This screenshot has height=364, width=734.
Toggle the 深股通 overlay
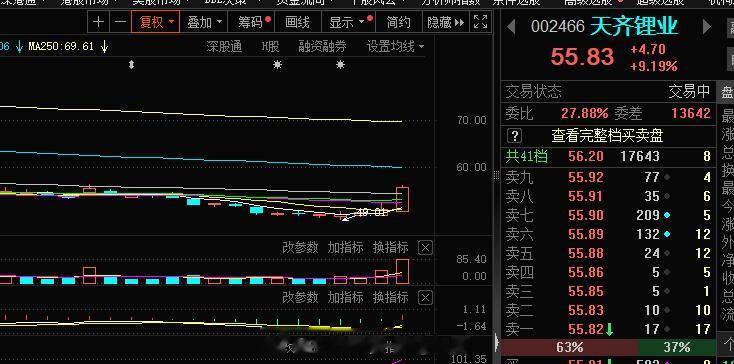pyautogui.click(x=224, y=47)
